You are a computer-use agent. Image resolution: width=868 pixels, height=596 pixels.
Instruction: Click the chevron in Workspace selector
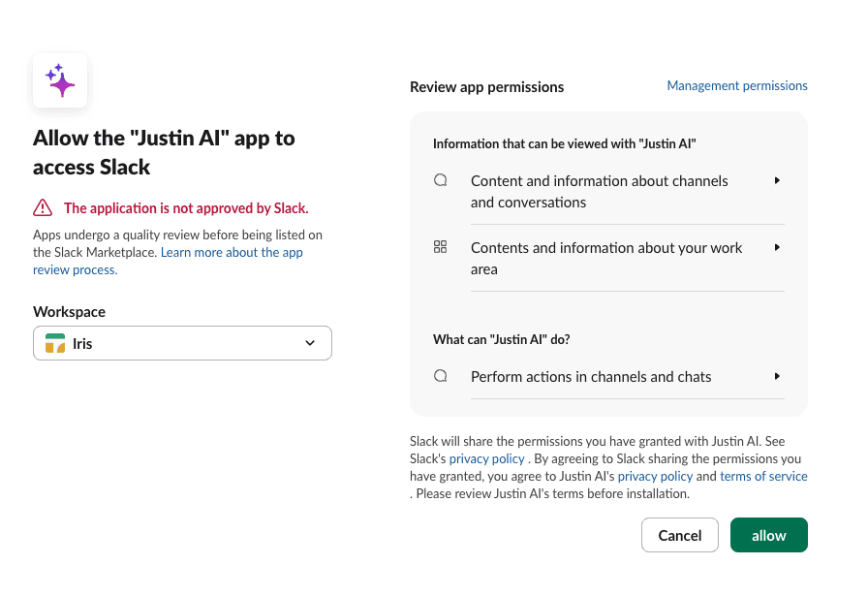(310, 343)
